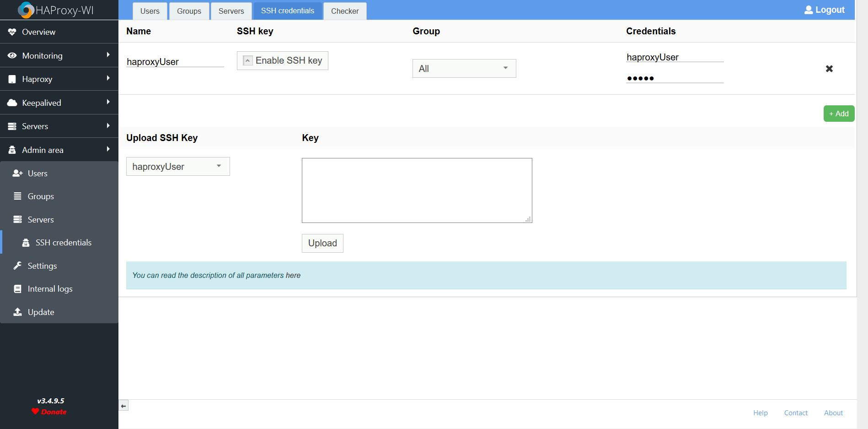Click inside the Key text area
868x429 pixels.
click(417, 190)
